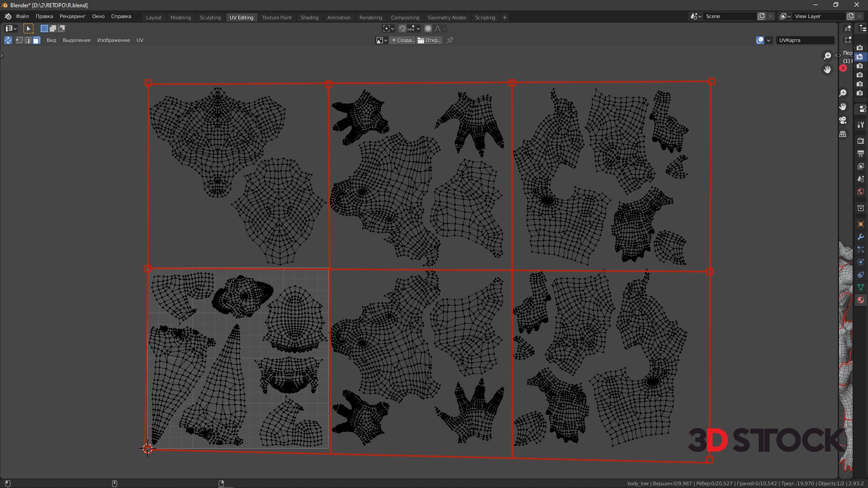Click the UV editor pan hand icon
The height and width of the screenshot is (488, 868).
(827, 70)
